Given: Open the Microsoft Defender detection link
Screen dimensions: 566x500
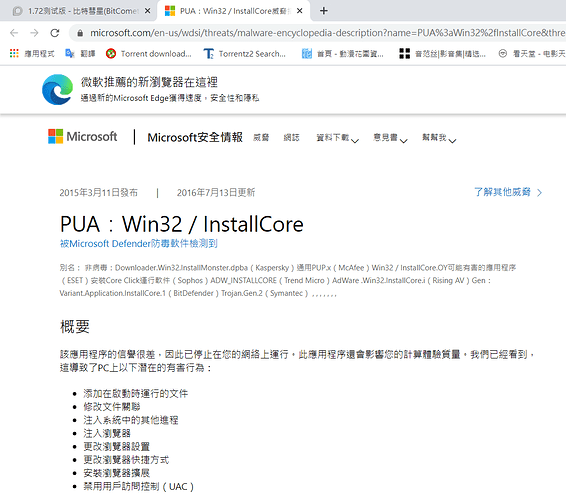Looking at the screenshot, I should (139, 244).
